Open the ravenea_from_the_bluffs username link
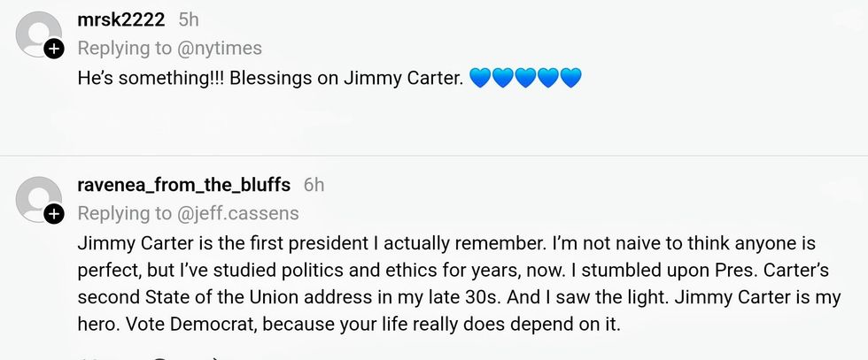The image size is (868, 360). click(184, 185)
